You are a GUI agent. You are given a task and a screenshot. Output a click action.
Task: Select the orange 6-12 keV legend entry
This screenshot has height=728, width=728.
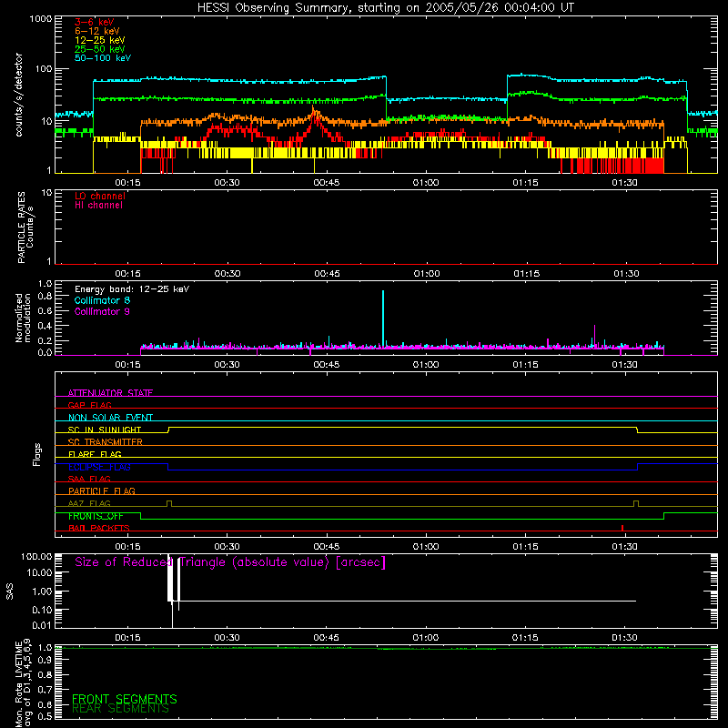click(x=97, y=31)
